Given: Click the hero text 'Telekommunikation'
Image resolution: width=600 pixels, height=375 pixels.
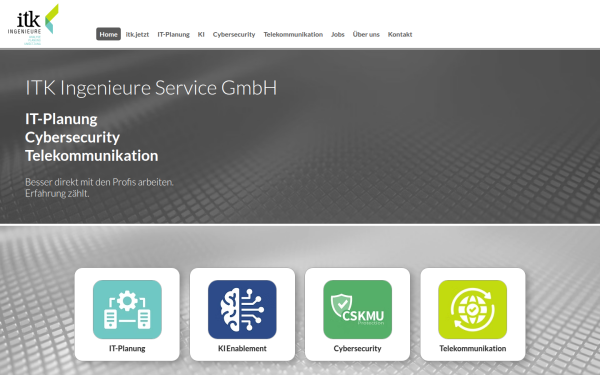Looking at the screenshot, I should 91,156.
